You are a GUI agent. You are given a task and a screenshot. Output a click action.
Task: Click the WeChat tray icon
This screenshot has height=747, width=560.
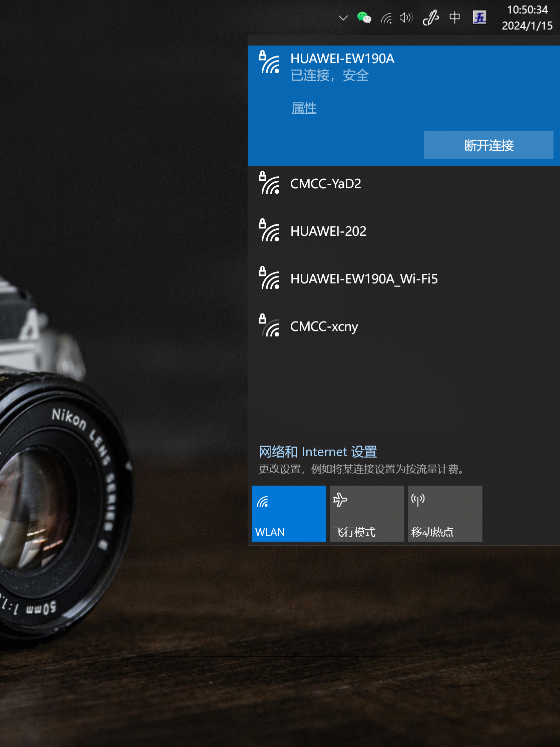tap(364, 18)
